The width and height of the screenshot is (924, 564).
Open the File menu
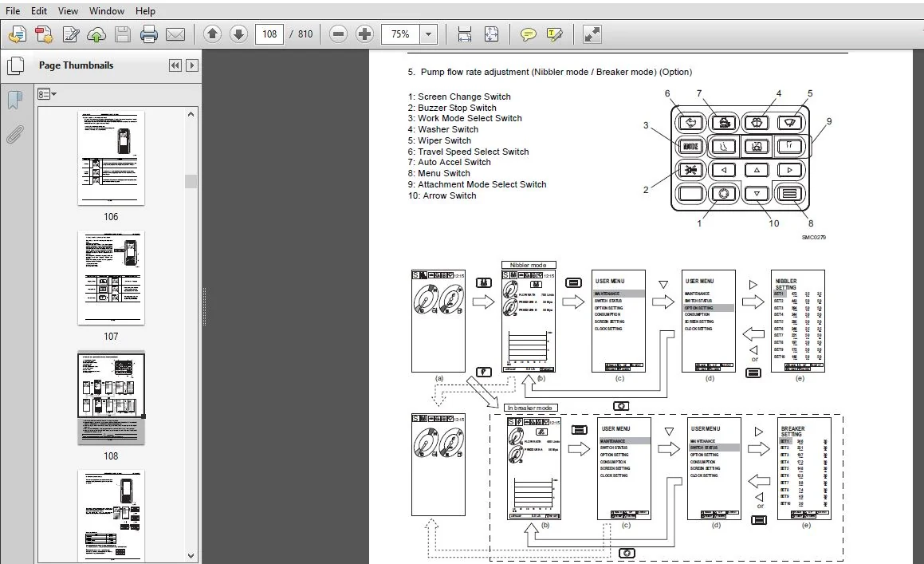click(x=13, y=10)
